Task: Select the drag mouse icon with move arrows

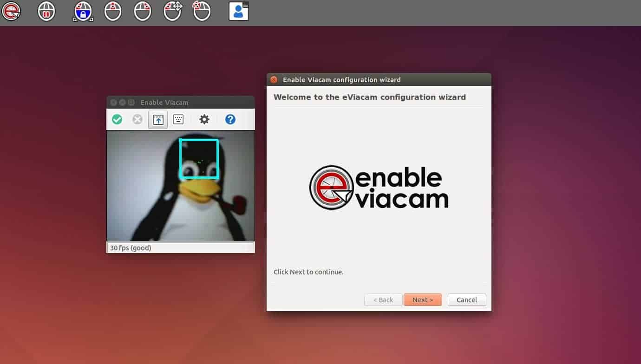Action: coord(173,11)
